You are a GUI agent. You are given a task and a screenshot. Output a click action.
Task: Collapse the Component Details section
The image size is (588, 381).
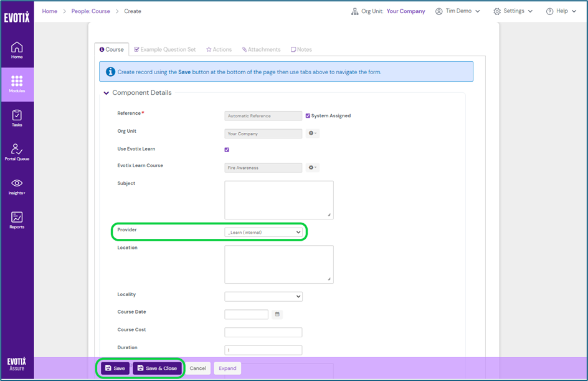[x=107, y=93]
